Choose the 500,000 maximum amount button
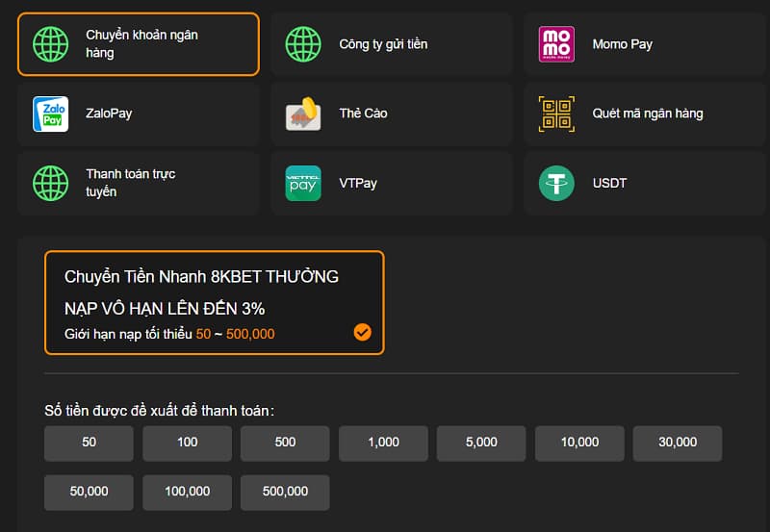The width and height of the screenshot is (770, 532). pyautogui.click(x=285, y=492)
